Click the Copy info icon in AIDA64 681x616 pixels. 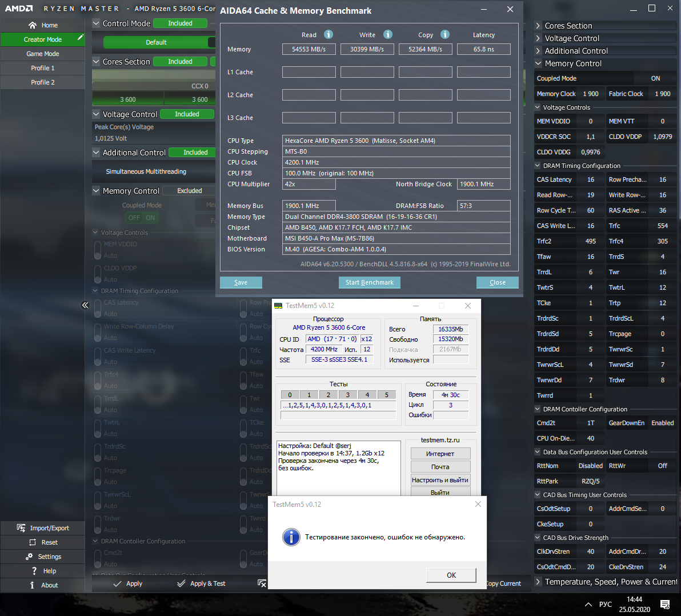444,34
